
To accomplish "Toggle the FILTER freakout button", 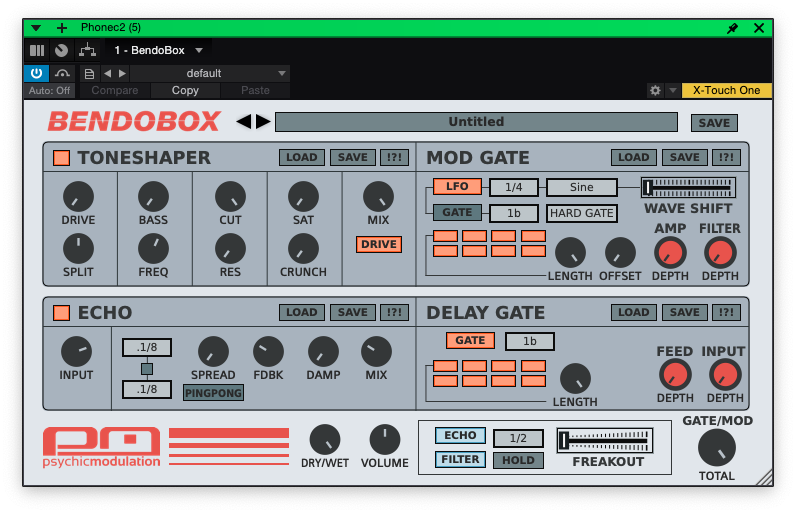I will click(460, 459).
